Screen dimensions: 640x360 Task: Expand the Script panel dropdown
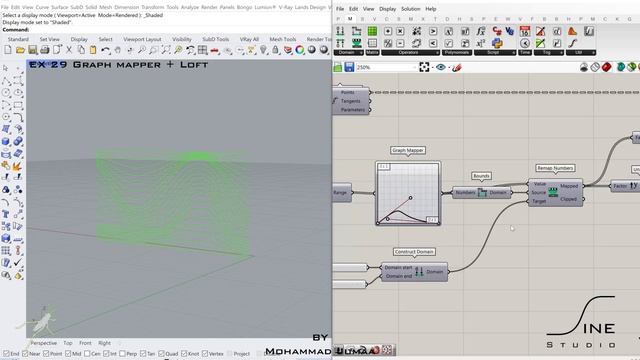[513, 53]
